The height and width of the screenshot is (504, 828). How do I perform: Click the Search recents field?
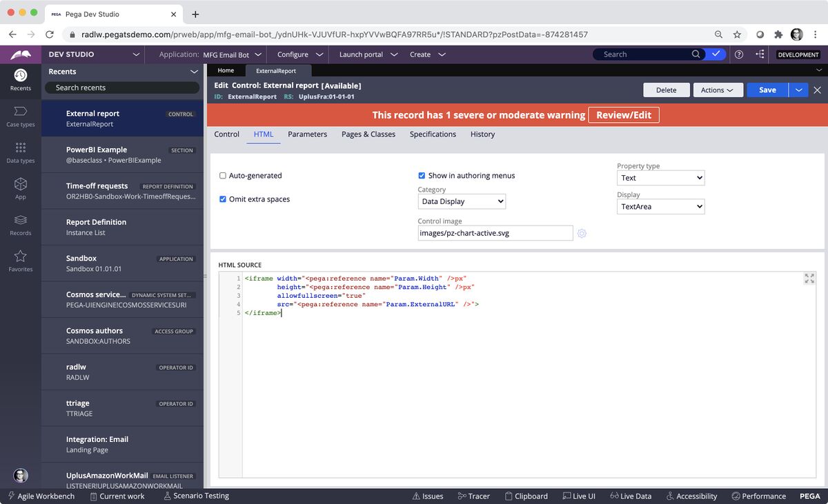click(122, 88)
